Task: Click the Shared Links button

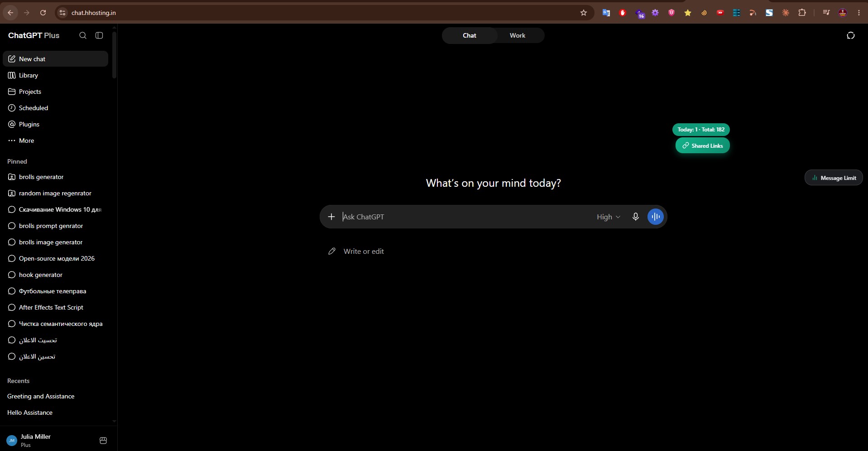Action: pyautogui.click(x=703, y=145)
